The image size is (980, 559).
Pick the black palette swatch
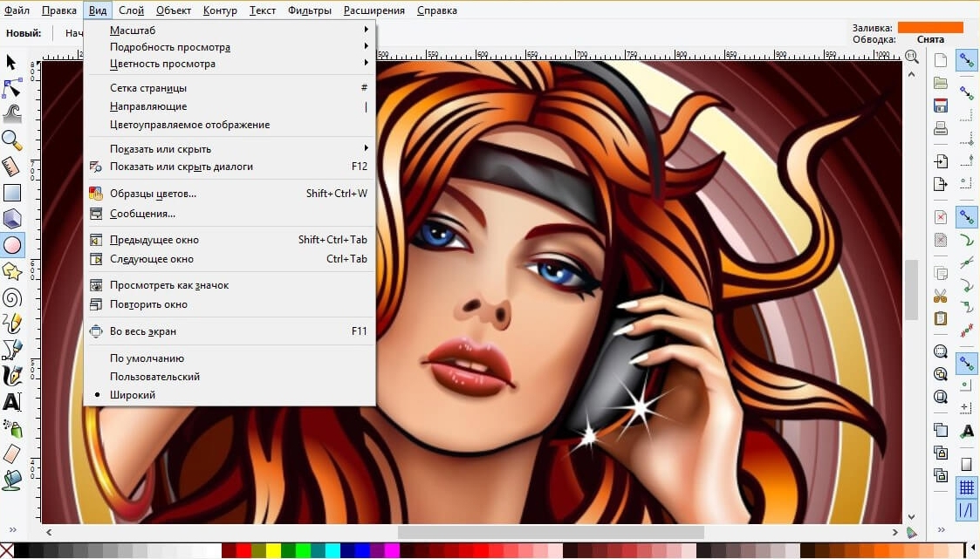pyautogui.click(x=21, y=551)
